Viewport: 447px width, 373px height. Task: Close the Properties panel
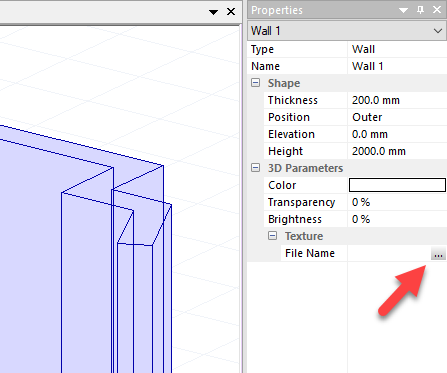(x=437, y=10)
